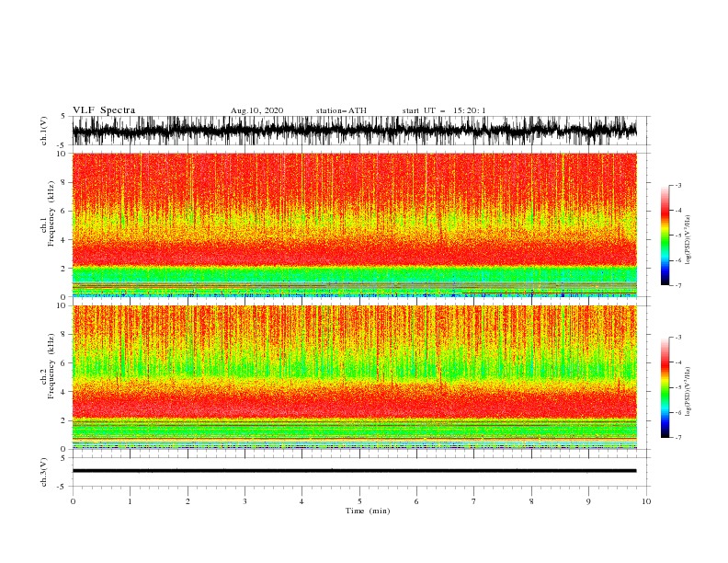Click the "Time (min)" axis title
This screenshot has height=563, width=728.
(368, 511)
